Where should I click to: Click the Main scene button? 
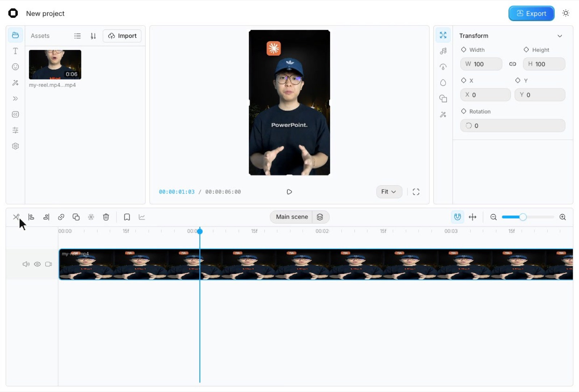click(292, 217)
